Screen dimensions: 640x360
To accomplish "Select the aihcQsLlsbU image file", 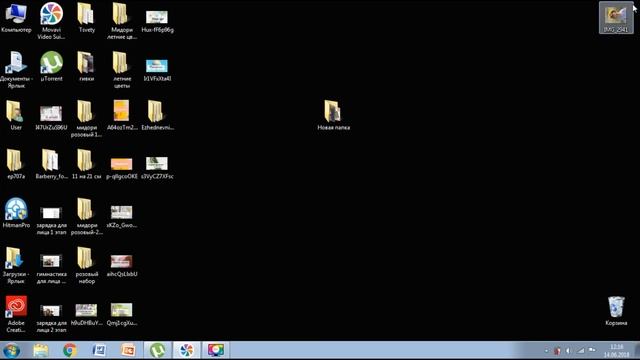I will pos(122,265).
